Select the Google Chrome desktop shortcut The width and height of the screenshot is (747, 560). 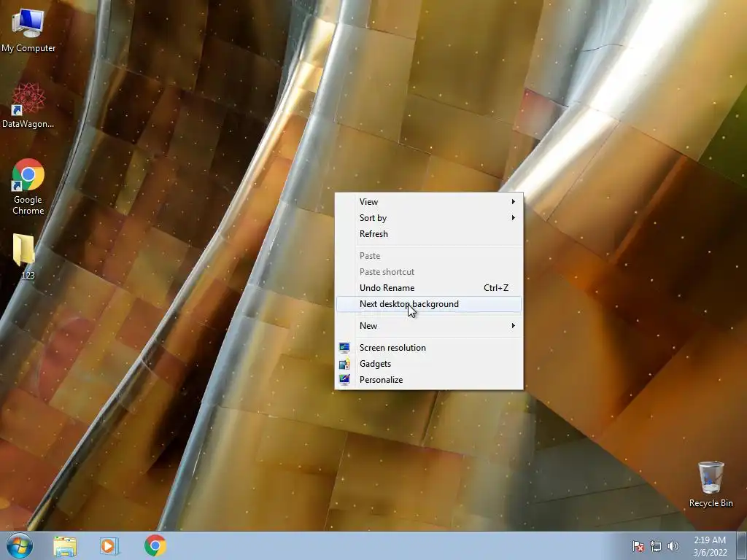pos(28,187)
